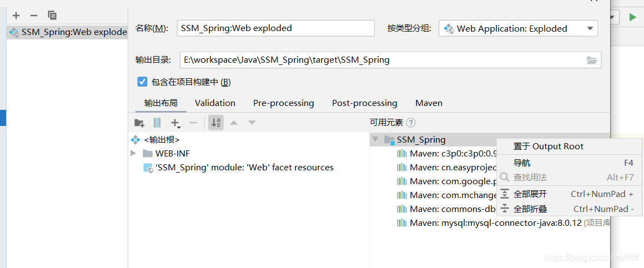Image resolution: width=644 pixels, height=268 pixels.
Task: Add a new artifact with plus icon
Action: [x=16, y=16]
